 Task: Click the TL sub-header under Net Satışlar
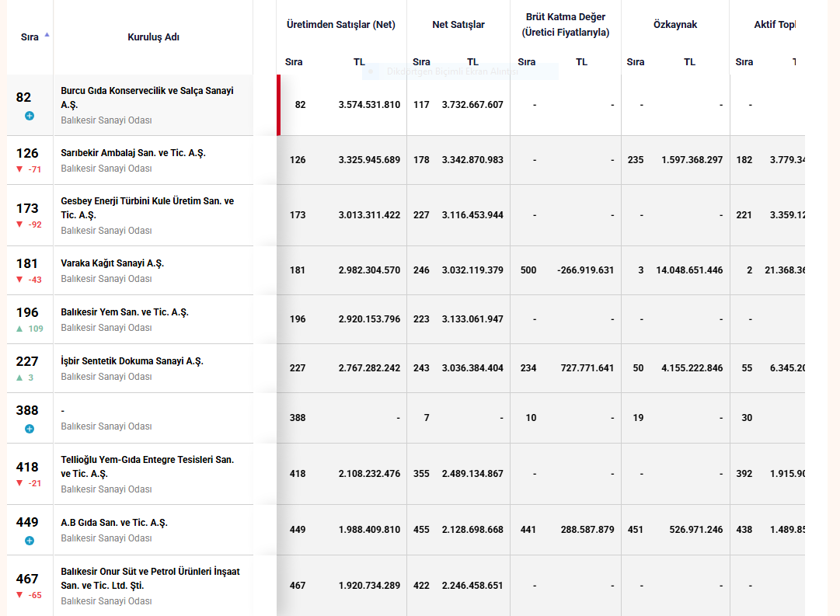tap(472, 62)
